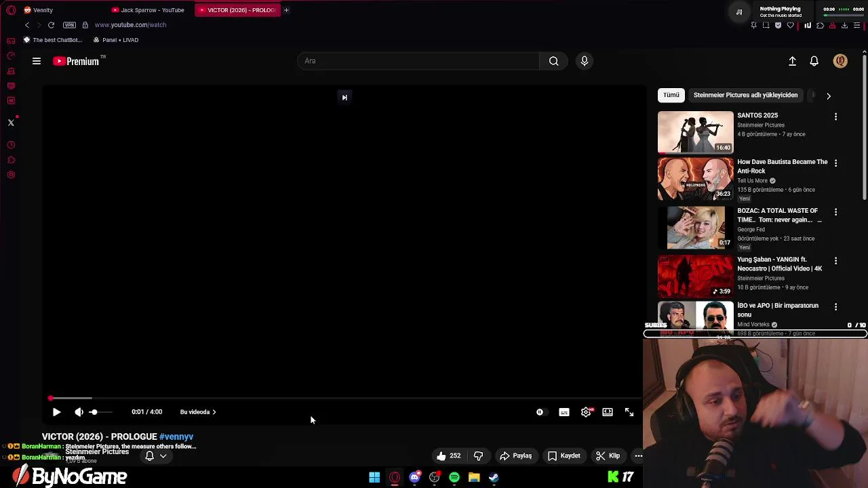Share the video via Paylaş
Image resolution: width=868 pixels, height=488 pixels.
pyautogui.click(x=515, y=456)
